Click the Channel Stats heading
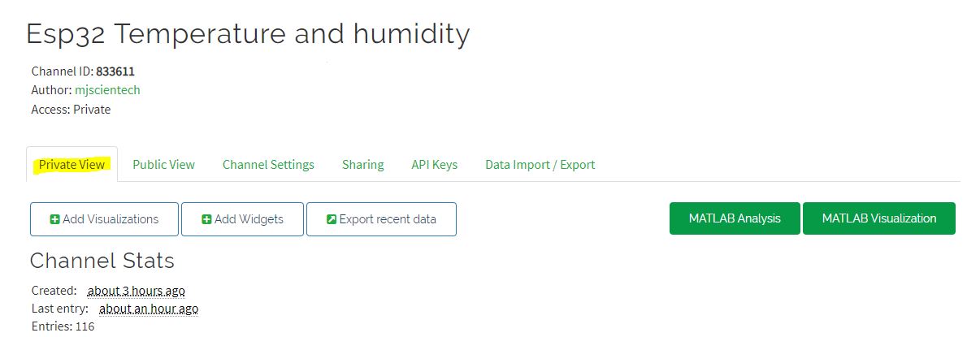 click(102, 261)
